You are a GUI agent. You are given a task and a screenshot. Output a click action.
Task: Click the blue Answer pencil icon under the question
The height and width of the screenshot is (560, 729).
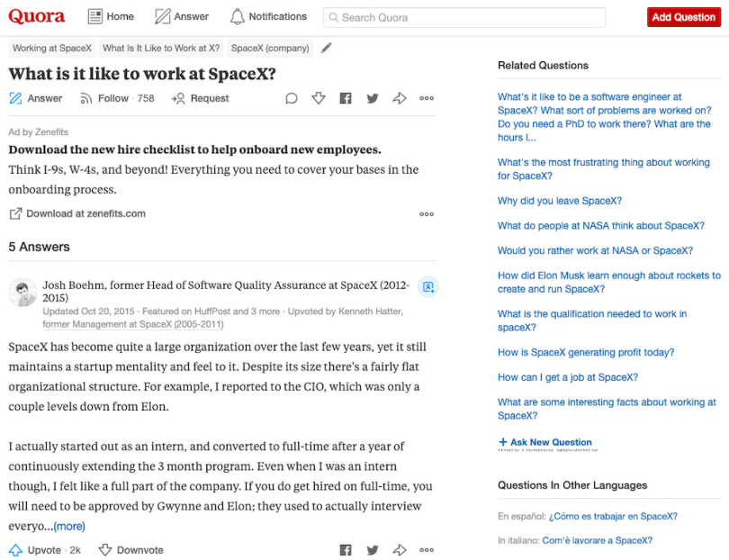tap(16, 98)
